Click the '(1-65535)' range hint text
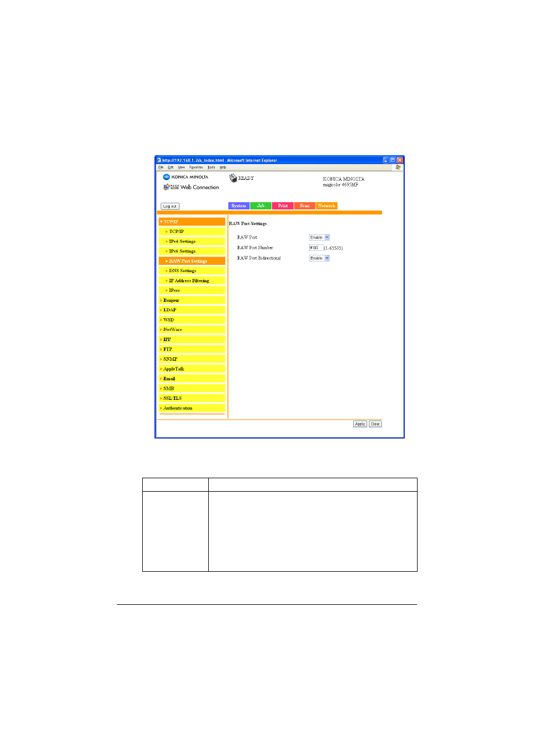This screenshot has height=756, width=534. [x=334, y=248]
